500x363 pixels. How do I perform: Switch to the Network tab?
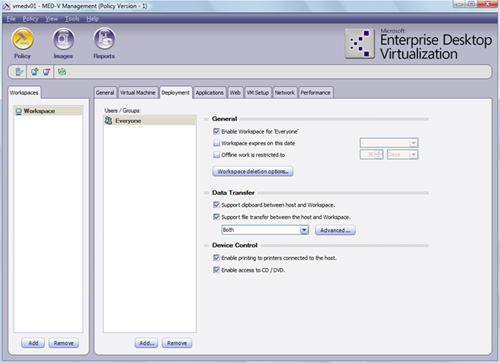pyautogui.click(x=285, y=93)
